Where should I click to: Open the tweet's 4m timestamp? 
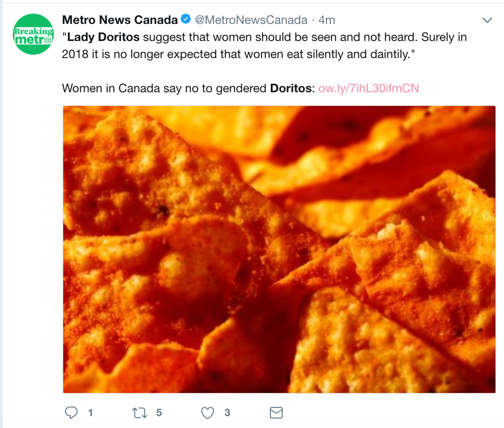326,20
